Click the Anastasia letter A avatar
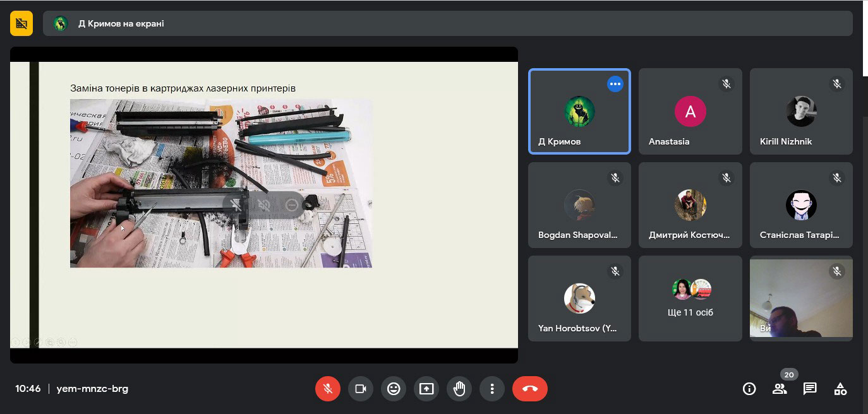Viewport: 868px width, 414px height. (690, 112)
